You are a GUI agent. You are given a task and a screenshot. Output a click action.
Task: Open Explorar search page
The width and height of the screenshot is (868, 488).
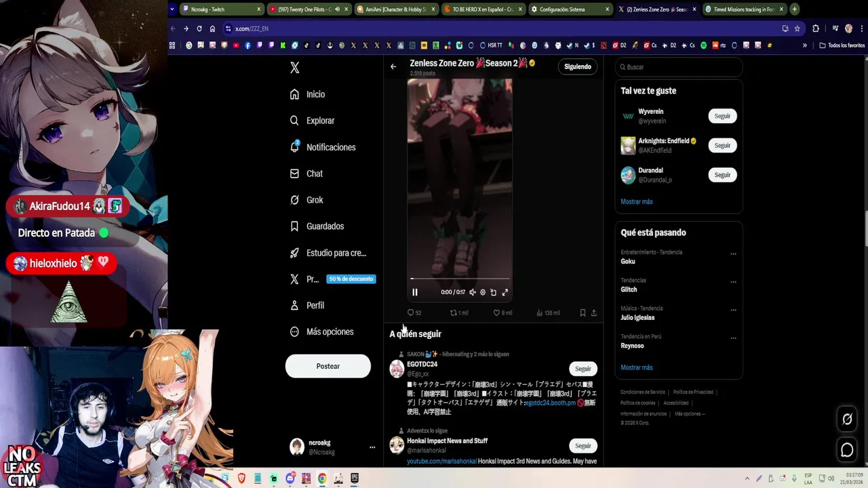click(312, 121)
